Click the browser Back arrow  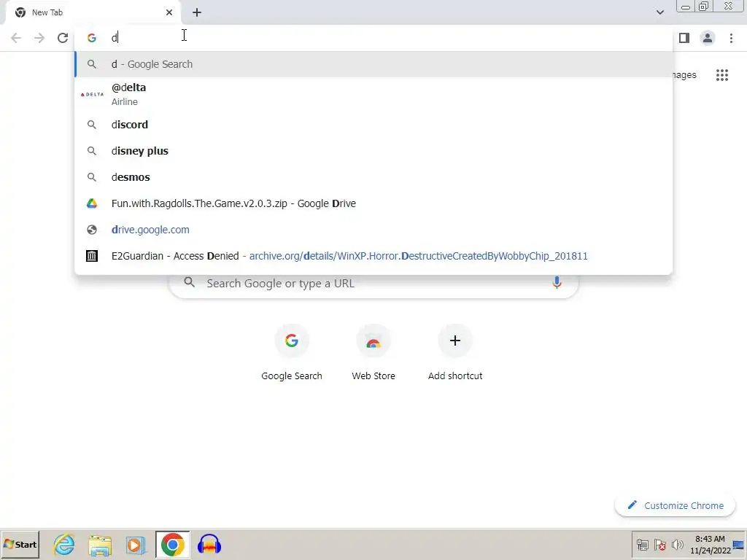(x=16, y=38)
